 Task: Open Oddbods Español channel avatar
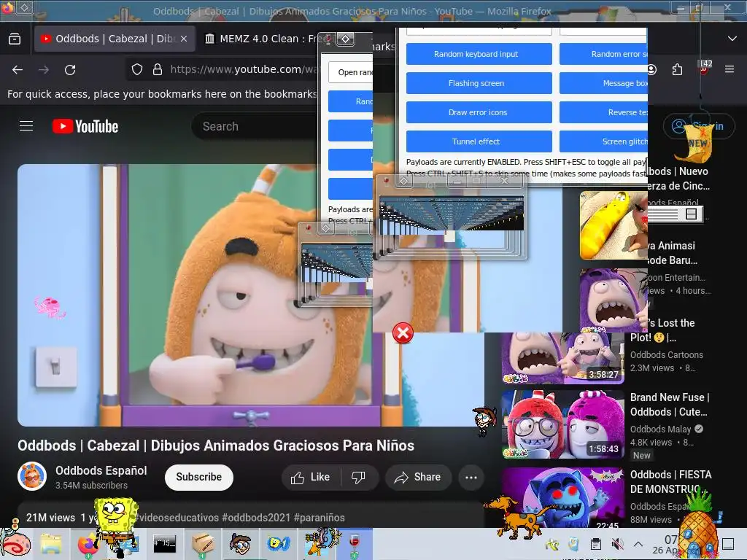click(x=32, y=475)
